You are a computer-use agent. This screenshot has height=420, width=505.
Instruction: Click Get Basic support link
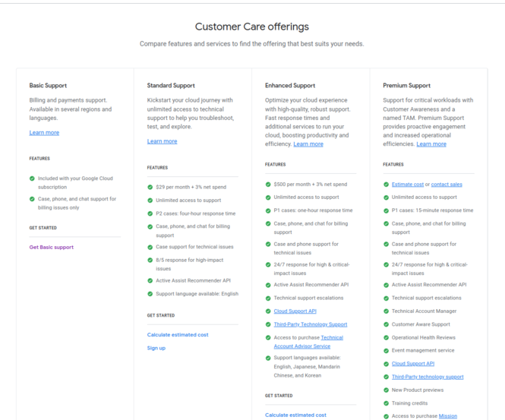52,248
